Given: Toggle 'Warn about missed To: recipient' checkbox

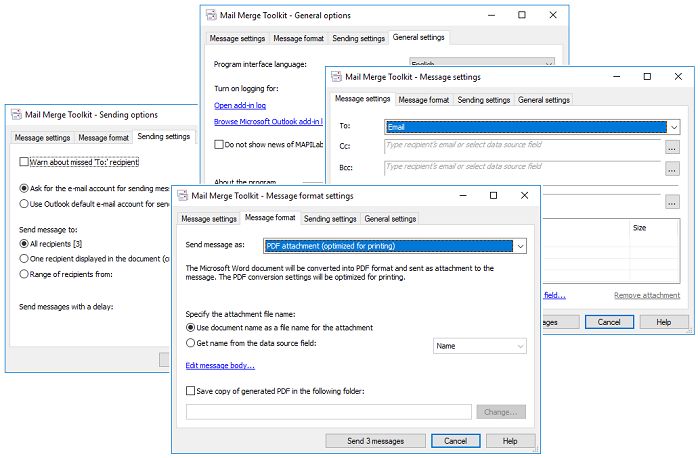Looking at the screenshot, I should [x=24, y=162].
